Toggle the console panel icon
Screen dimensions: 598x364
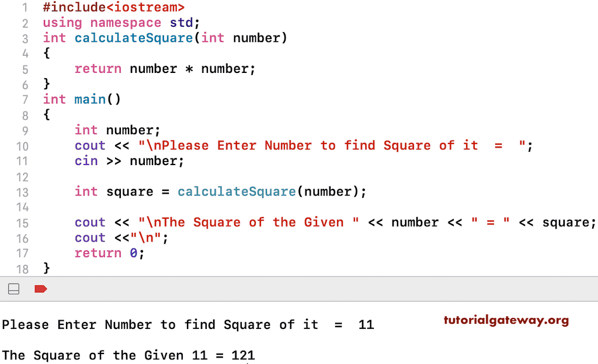coord(13,289)
